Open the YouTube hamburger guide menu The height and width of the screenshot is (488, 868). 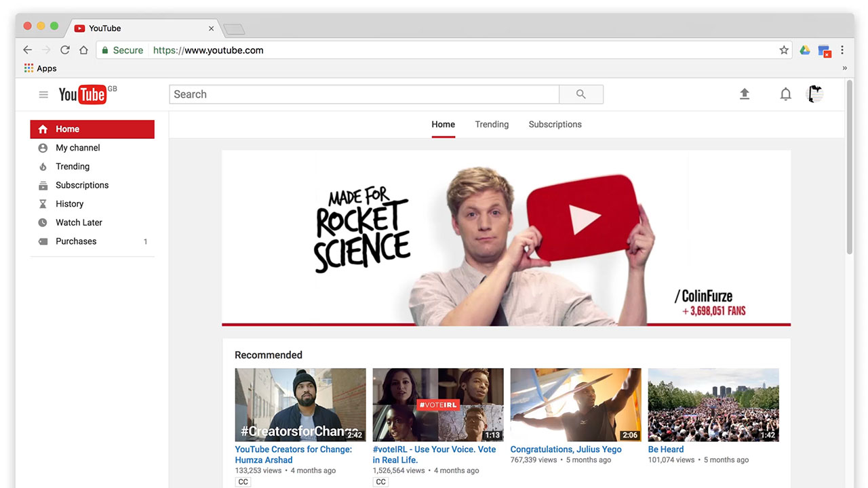click(x=43, y=95)
